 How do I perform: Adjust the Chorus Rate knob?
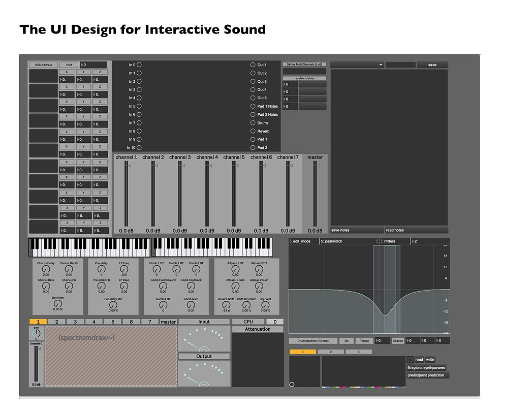point(46,286)
